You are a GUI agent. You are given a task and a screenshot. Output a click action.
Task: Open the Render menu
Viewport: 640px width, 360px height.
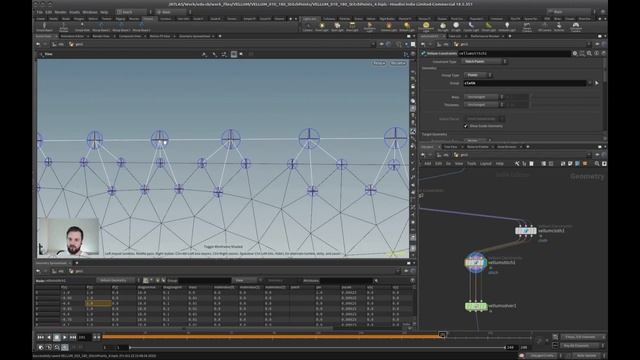(60, 12)
